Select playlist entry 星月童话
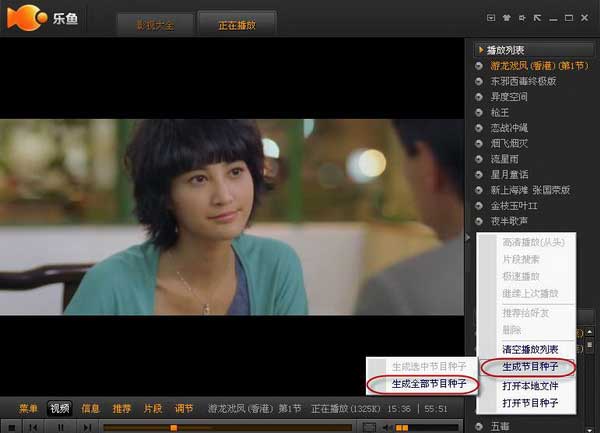 [x=509, y=174]
